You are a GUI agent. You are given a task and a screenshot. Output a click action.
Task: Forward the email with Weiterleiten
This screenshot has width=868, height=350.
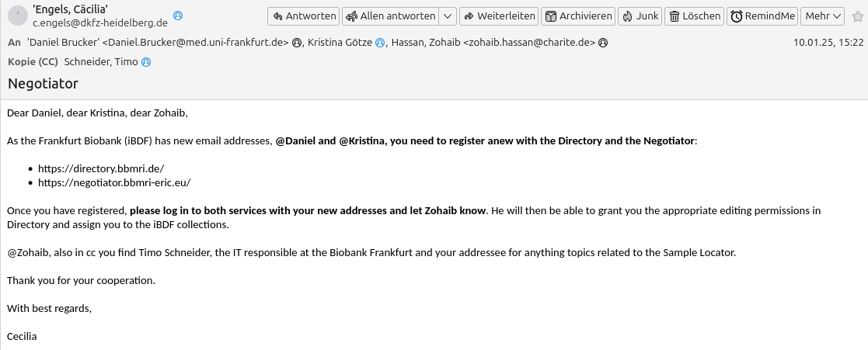499,16
